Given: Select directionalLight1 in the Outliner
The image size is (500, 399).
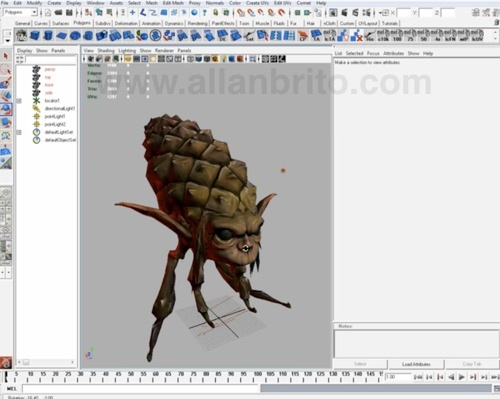Looking at the screenshot, I should point(60,109).
